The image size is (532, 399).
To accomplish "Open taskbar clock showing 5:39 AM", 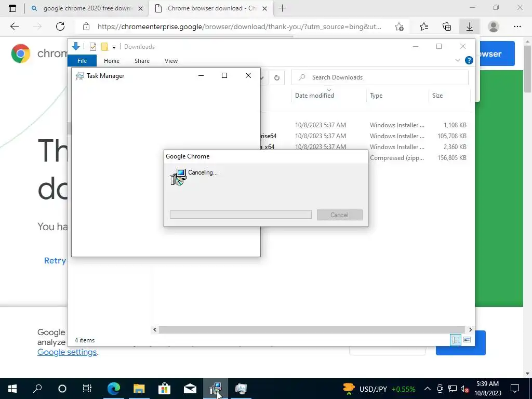I will pos(487,389).
